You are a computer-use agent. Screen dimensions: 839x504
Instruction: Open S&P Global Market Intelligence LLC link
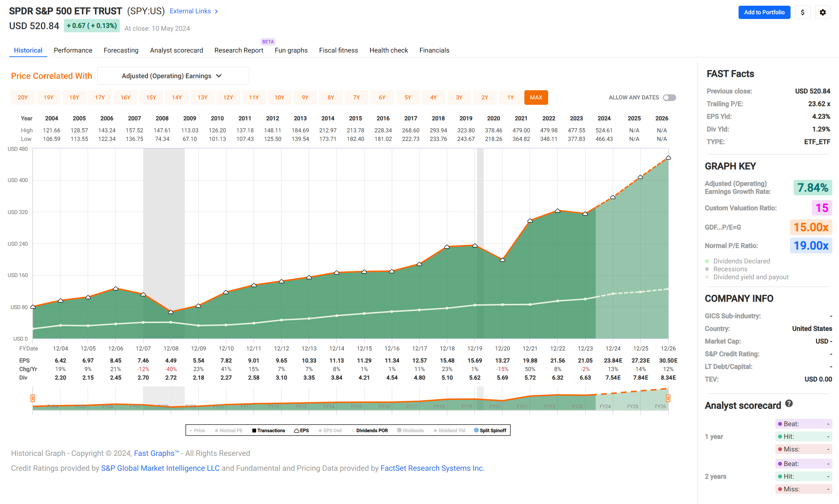[x=160, y=468]
